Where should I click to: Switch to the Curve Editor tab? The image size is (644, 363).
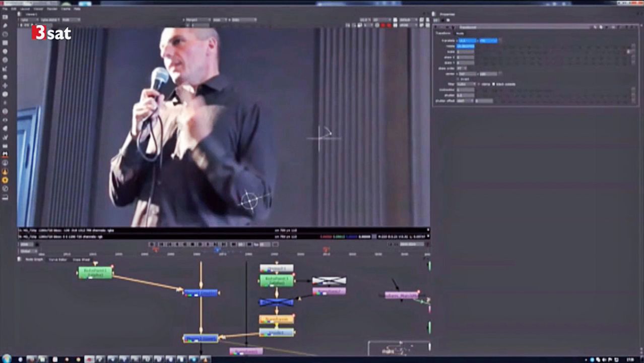point(57,260)
